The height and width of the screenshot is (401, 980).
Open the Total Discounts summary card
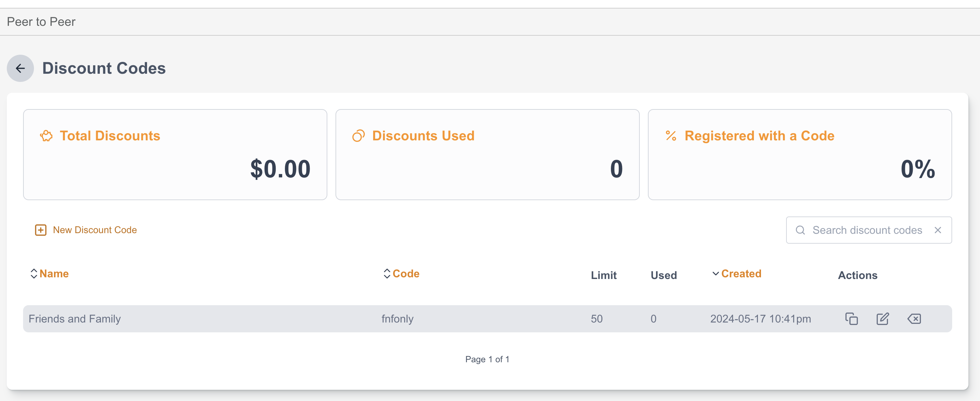[175, 155]
